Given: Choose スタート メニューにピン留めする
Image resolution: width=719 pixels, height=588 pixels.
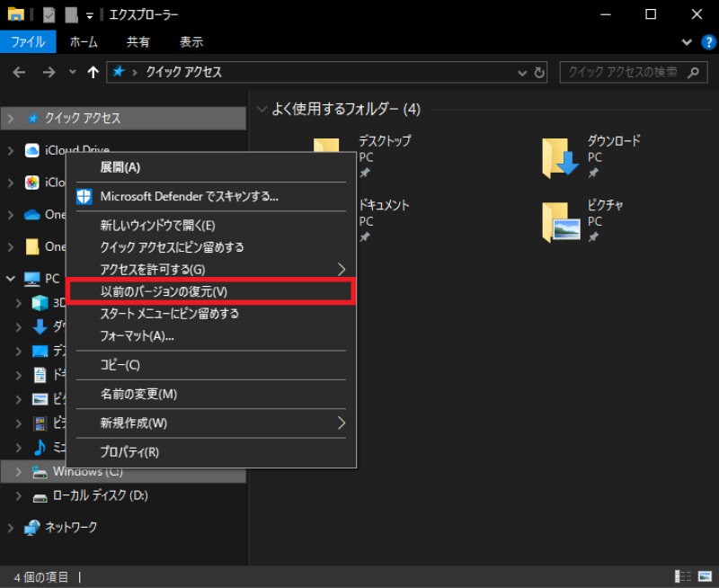Looking at the screenshot, I should pos(211,313).
